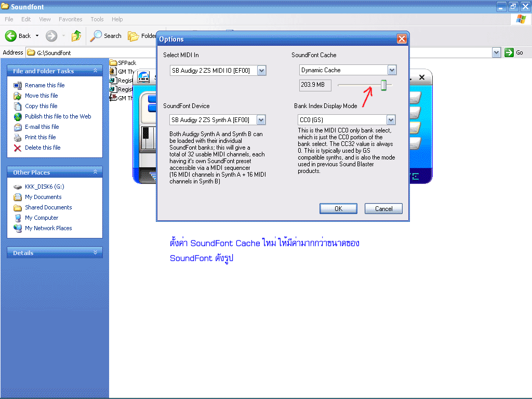Click the printer icon in File Tasks
The image size is (532, 399).
[x=18, y=137]
